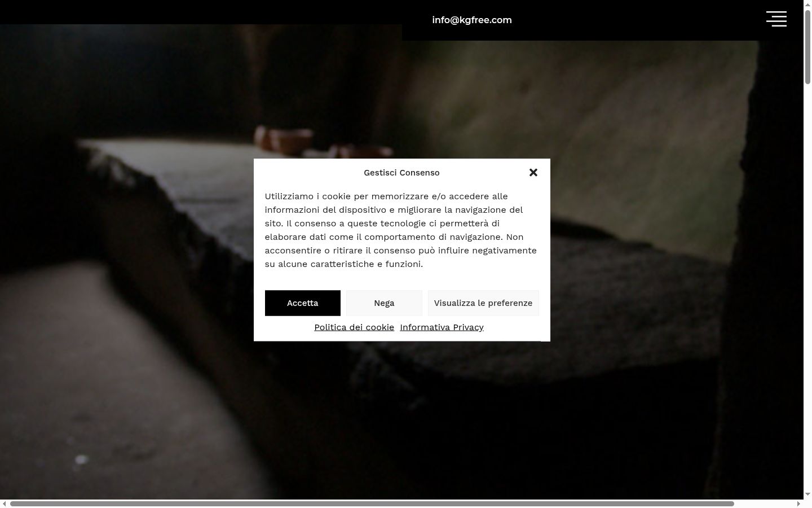Click the scroll up arrow
The height and width of the screenshot is (508, 812).
807,4
